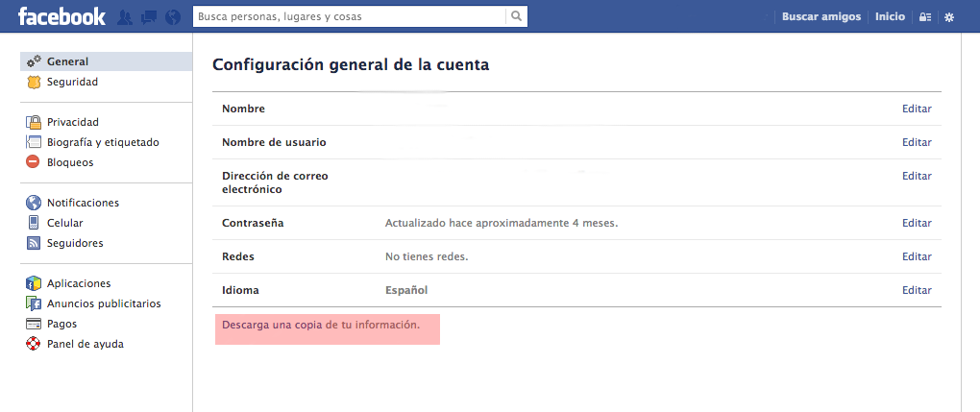Click the Privacidad padlock icon
This screenshot has width=980, height=412.
33,122
